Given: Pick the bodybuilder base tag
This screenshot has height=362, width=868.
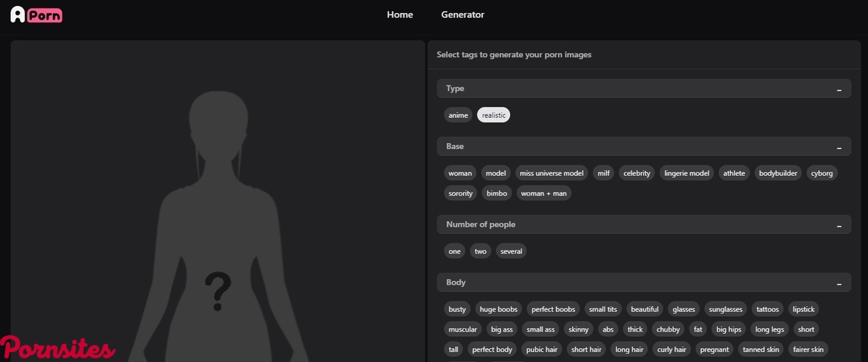Looking at the screenshot, I should click(777, 173).
